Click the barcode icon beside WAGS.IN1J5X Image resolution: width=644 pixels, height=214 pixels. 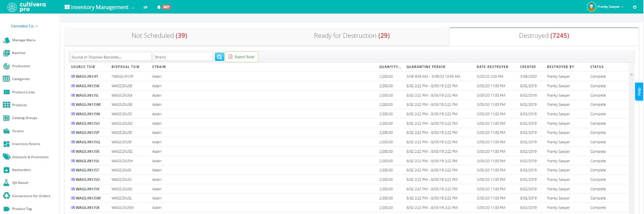tap(73, 208)
